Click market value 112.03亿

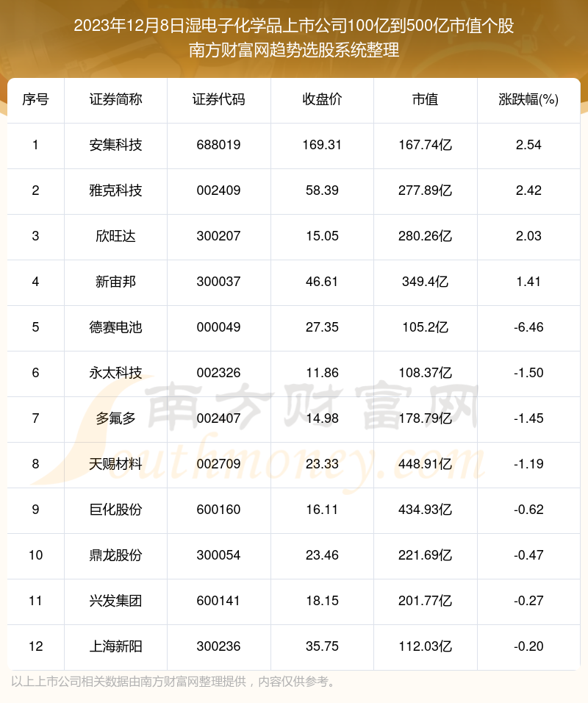[x=426, y=646]
